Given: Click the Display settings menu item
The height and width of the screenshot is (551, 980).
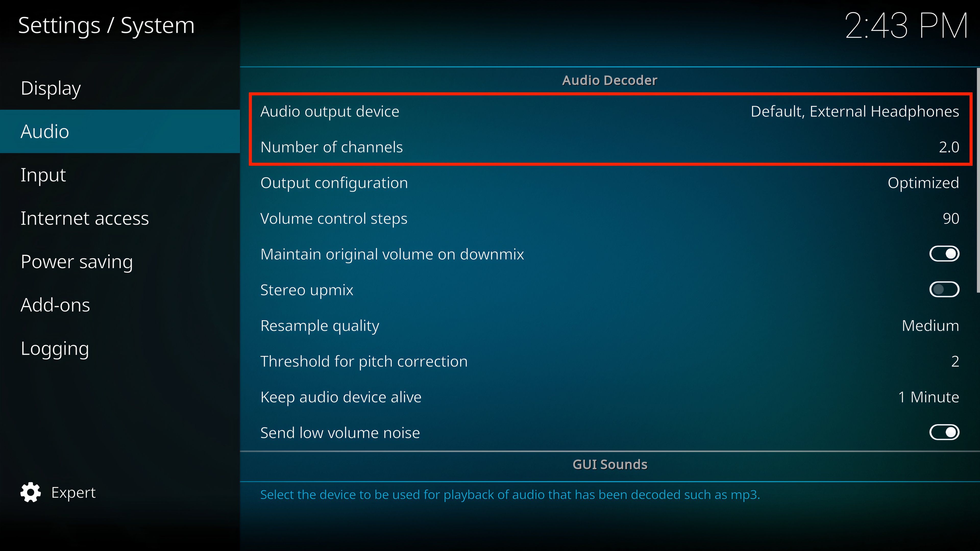Looking at the screenshot, I should click(51, 88).
